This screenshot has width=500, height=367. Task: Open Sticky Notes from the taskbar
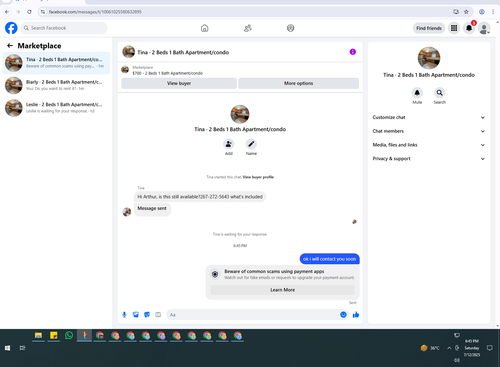[x=54, y=336]
